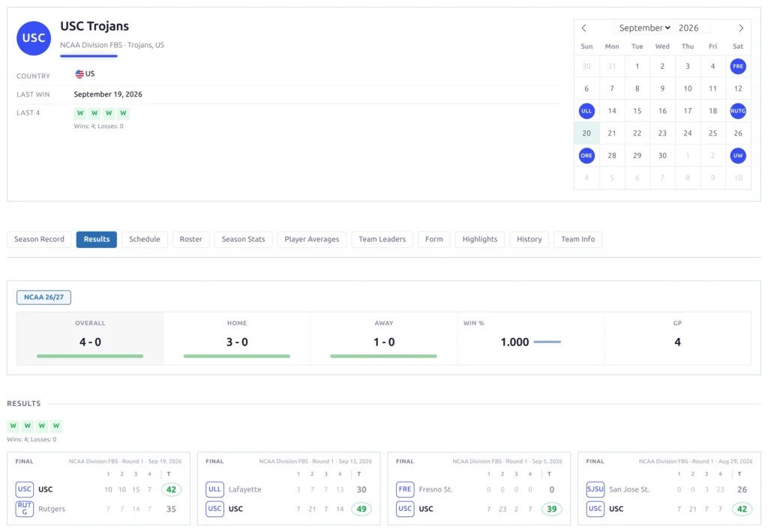Open the Team Info tab
This screenshot has height=532, width=768.
(578, 239)
